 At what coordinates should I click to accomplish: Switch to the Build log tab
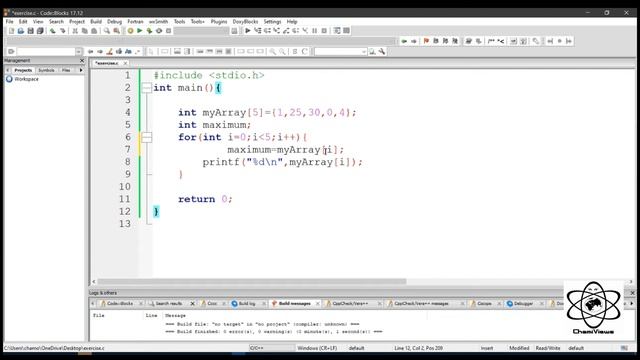pos(247,303)
